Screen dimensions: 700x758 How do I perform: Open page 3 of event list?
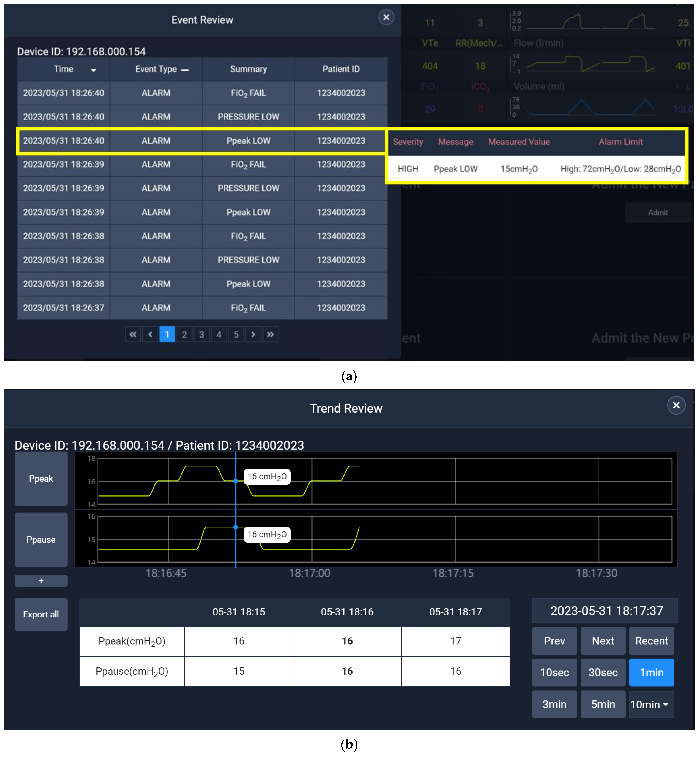click(x=202, y=334)
